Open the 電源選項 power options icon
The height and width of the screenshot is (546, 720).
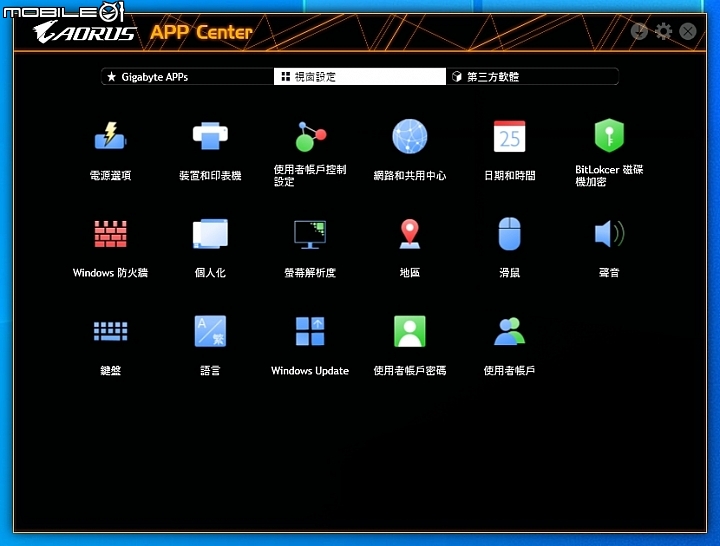click(110, 136)
